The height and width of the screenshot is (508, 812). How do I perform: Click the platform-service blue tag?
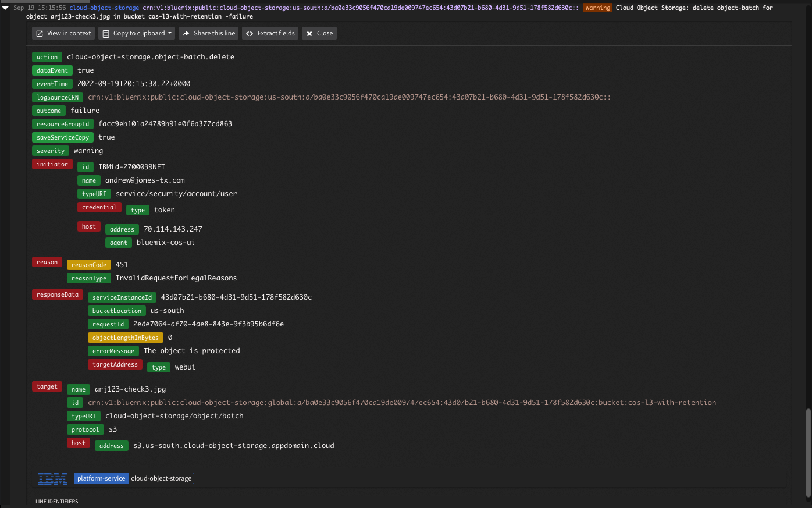tap(101, 478)
